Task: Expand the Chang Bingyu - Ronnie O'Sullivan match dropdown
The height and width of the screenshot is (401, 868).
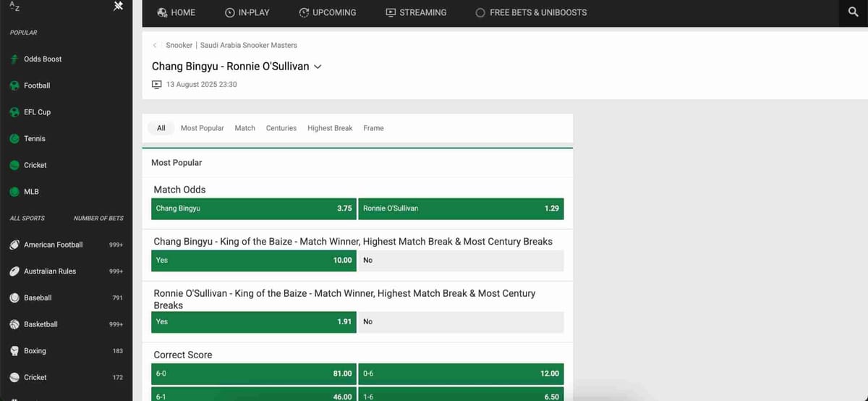Action: point(318,67)
